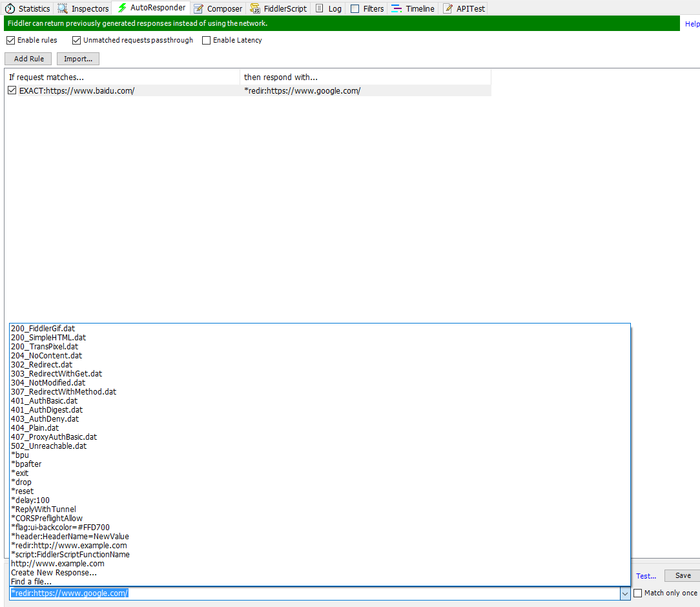Screen dimensions: 700x607
Task: Open the Test... link
Action: click(x=646, y=576)
